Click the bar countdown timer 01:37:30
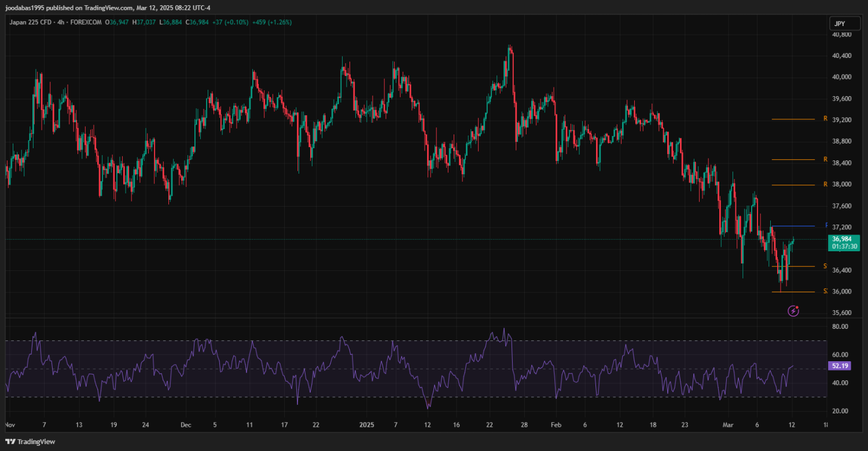The image size is (868, 451). coord(844,247)
